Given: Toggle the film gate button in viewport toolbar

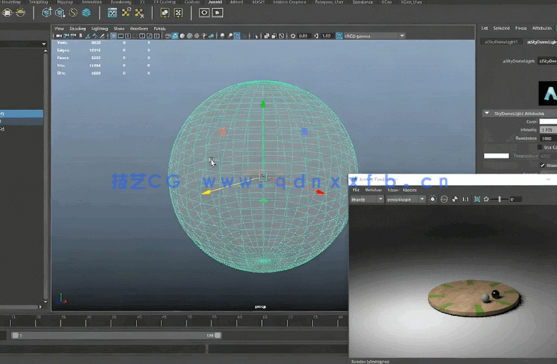Looking at the screenshot, I should 121,36.
